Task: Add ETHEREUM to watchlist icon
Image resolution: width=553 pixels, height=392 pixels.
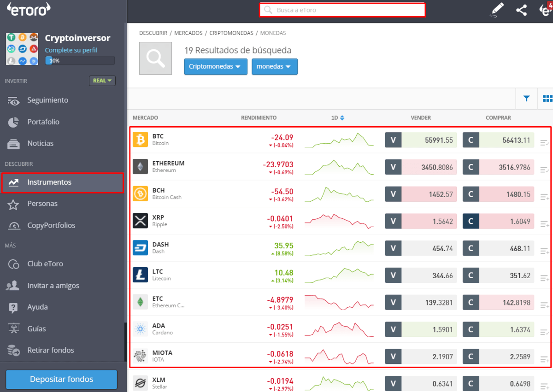Action: point(544,170)
